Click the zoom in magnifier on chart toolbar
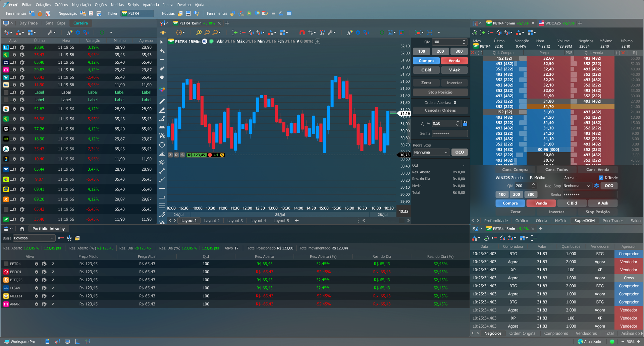The height and width of the screenshot is (346, 644). (x=199, y=33)
